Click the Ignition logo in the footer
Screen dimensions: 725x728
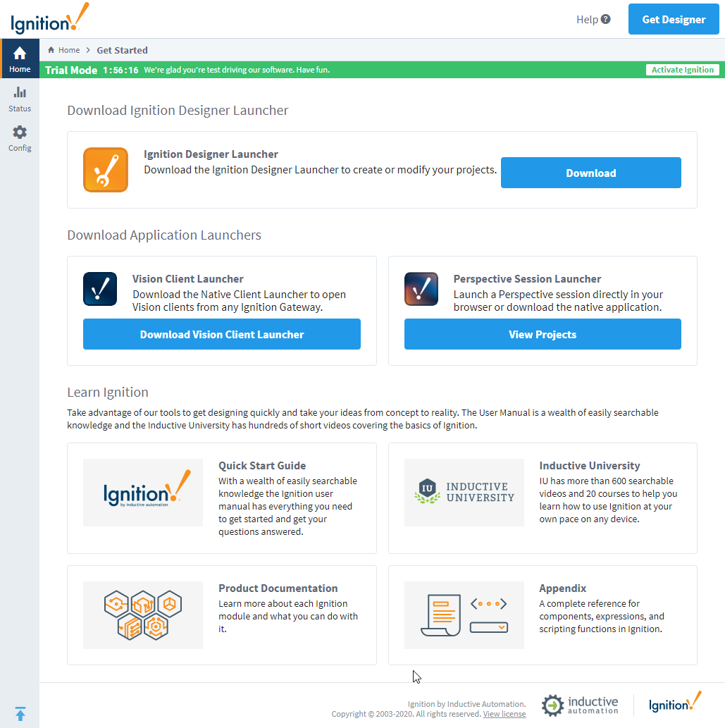click(x=675, y=702)
